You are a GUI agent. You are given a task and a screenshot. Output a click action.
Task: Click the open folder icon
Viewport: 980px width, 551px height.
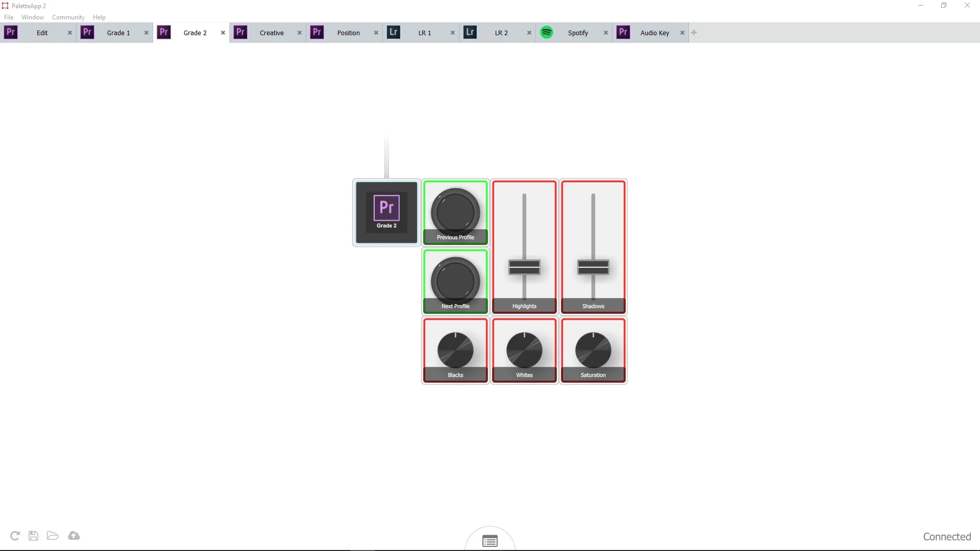coord(53,536)
